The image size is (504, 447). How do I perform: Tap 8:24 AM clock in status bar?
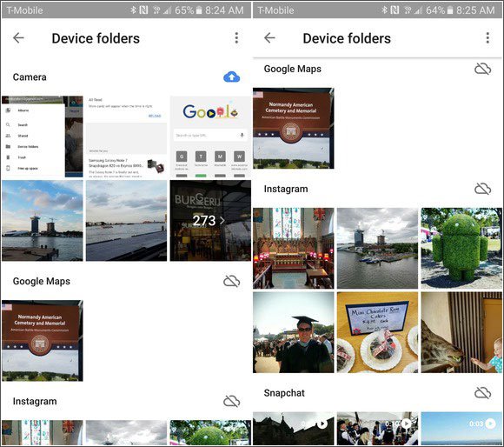[224, 10]
